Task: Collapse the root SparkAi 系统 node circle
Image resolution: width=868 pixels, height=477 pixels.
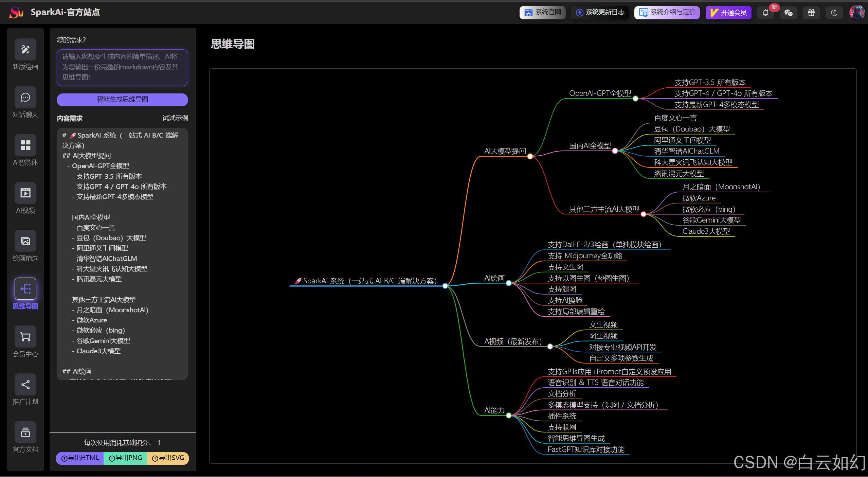Action: point(445,286)
